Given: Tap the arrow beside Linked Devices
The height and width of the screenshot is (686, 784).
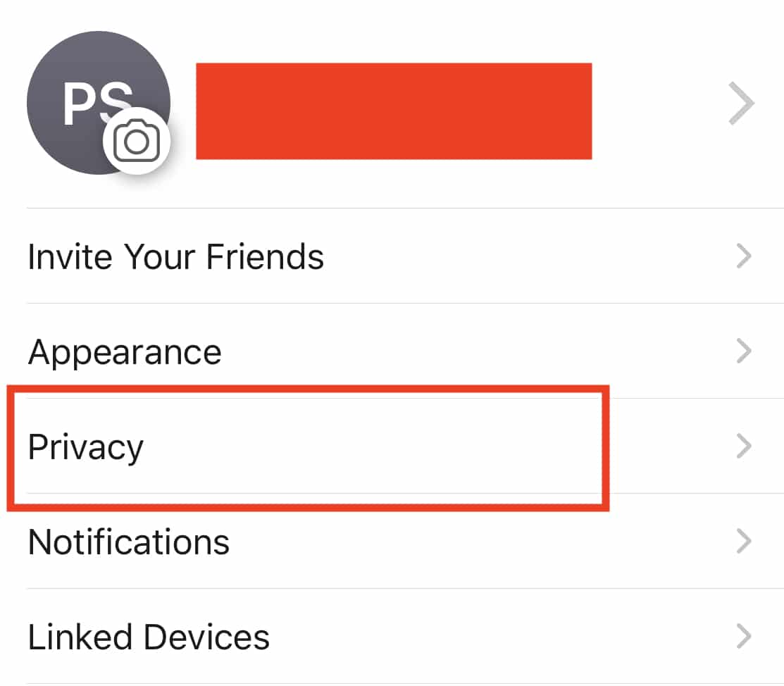Looking at the screenshot, I should (743, 636).
